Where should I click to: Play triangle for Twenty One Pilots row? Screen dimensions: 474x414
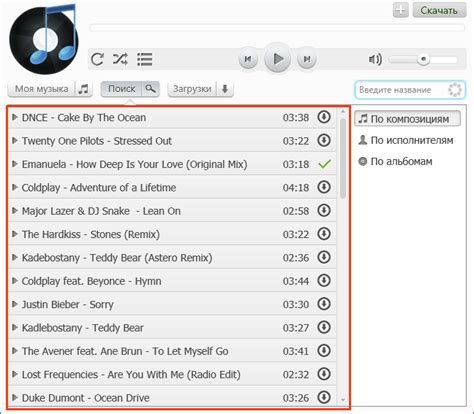click(x=15, y=140)
